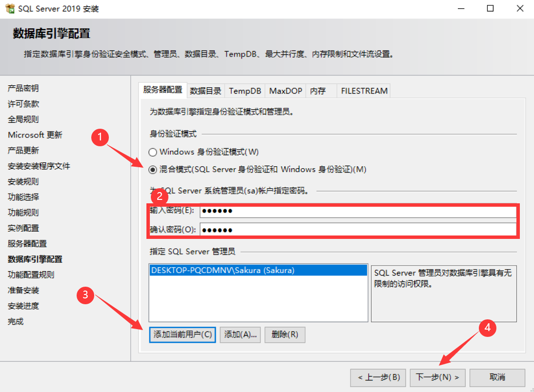Click 准备安装 step in sidebar
This screenshot has width=534, height=392.
pos(23,290)
